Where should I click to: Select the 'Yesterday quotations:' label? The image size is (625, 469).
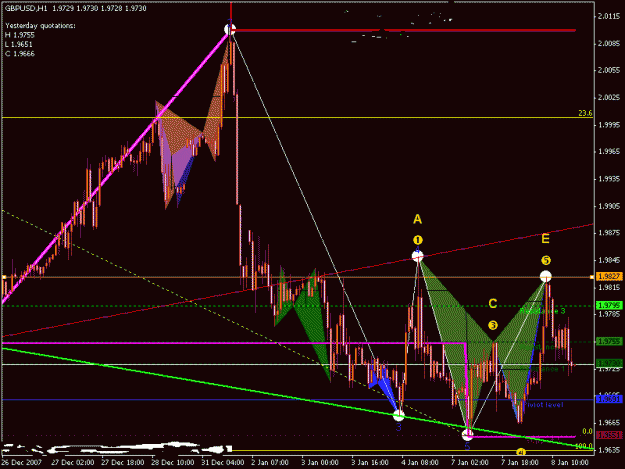[x=40, y=26]
